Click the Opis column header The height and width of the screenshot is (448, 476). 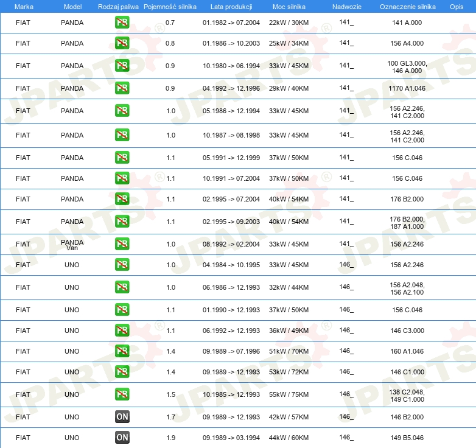(457, 7)
